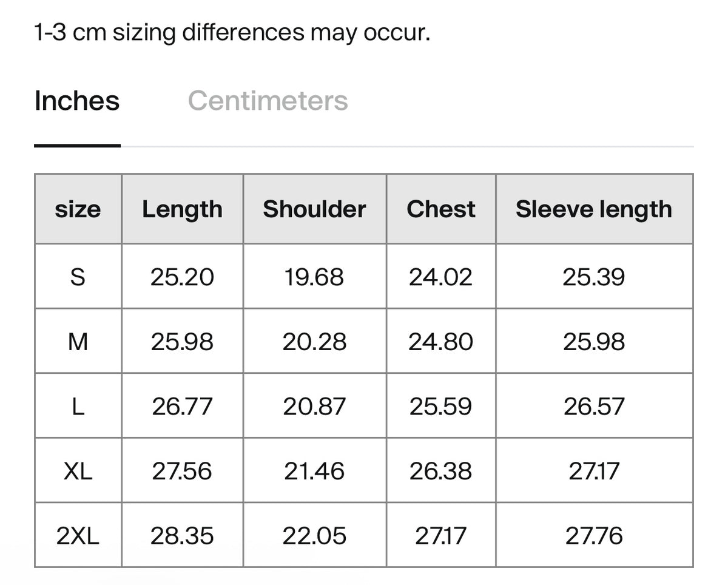Click the 20.28 shoulder value for M
The width and height of the screenshot is (728, 585).
click(314, 342)
